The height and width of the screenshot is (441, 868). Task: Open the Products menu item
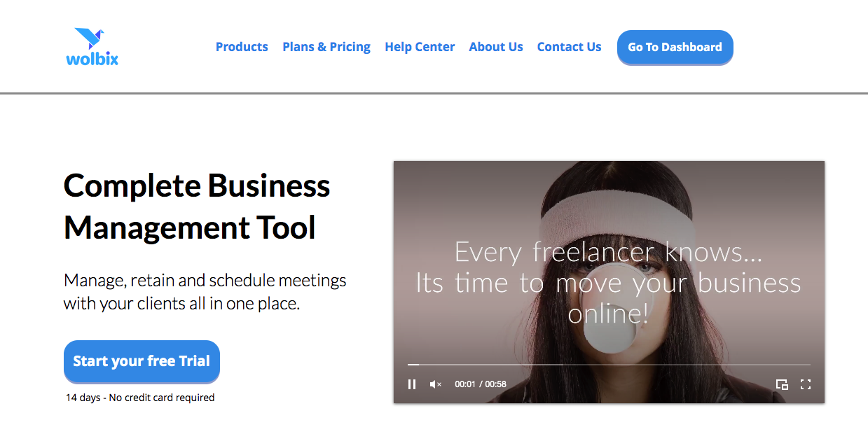point(242,47)
